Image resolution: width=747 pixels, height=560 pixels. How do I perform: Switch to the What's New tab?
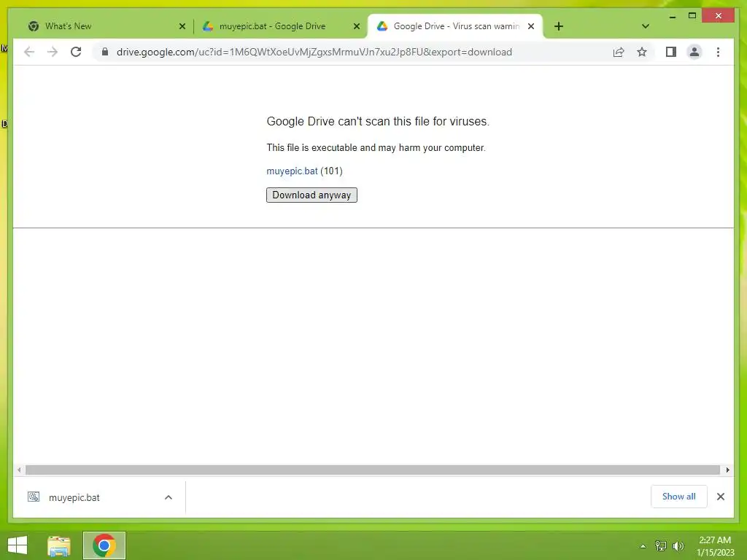(x=107, y=26)
